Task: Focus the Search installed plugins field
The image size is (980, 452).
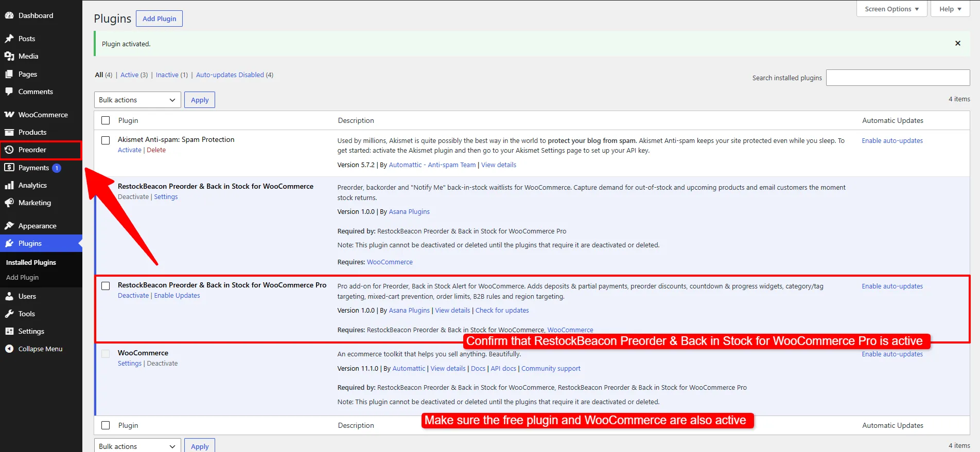Action: 898,78
